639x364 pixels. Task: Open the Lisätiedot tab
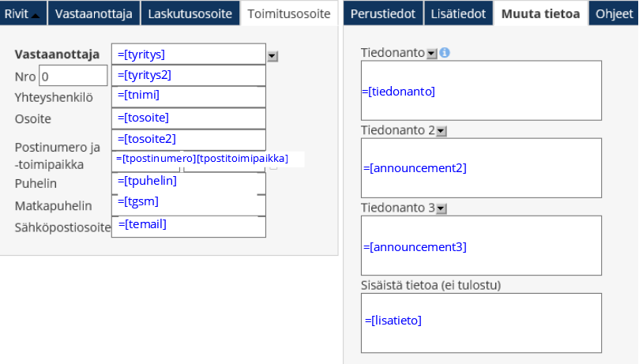click(459, 13)
